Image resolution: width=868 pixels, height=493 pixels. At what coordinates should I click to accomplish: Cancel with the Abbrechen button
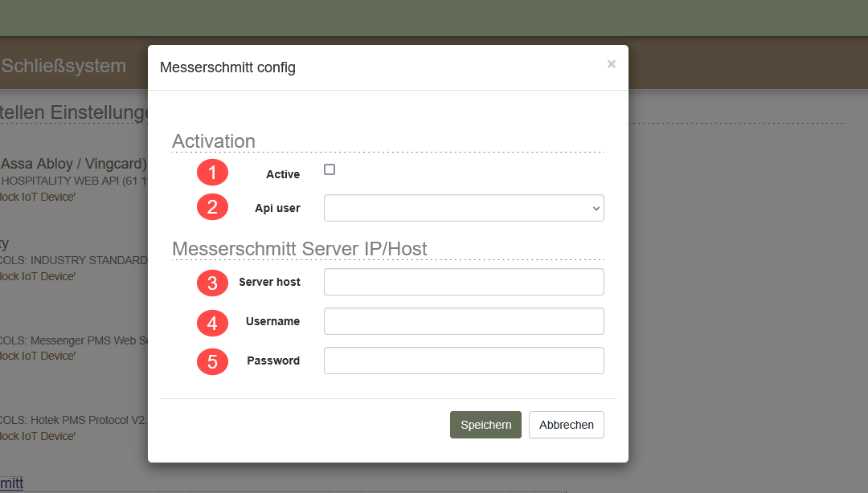coord(567,425)
